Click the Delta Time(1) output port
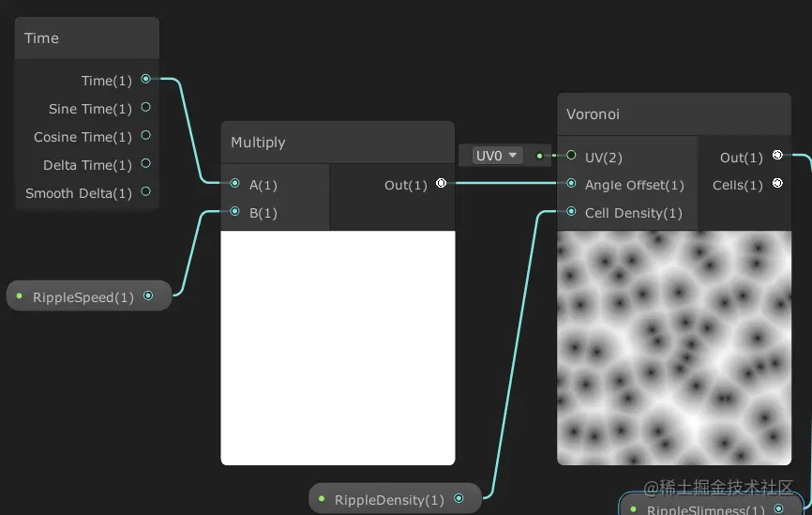812x515 pixels. [x=145, y=163]
